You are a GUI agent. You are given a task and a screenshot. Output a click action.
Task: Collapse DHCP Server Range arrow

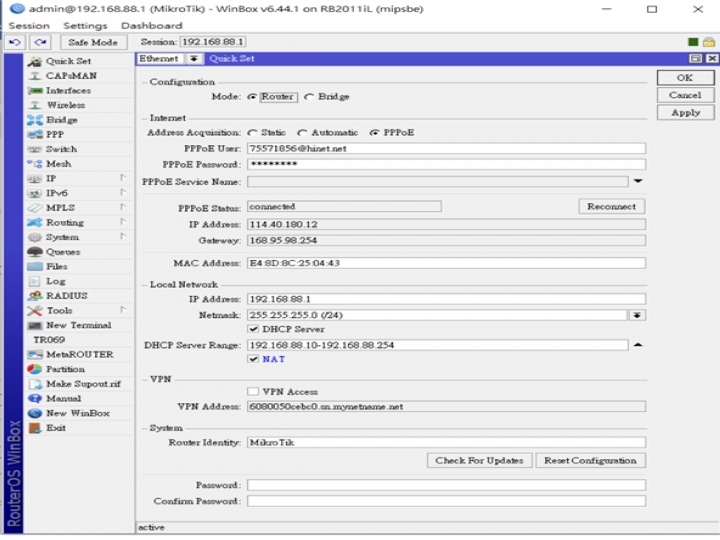pos(638,345)
